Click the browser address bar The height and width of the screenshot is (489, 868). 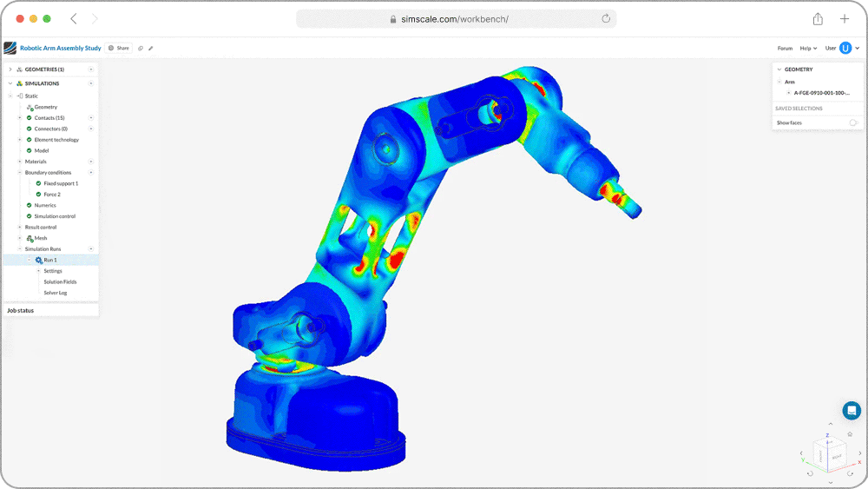tap(457, 19)
